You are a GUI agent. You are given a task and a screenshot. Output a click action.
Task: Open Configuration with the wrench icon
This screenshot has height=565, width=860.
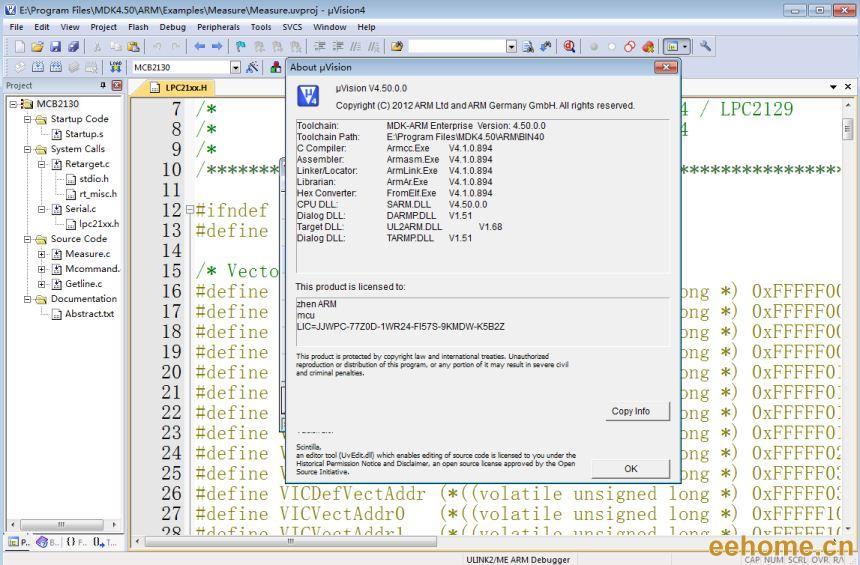705,47
